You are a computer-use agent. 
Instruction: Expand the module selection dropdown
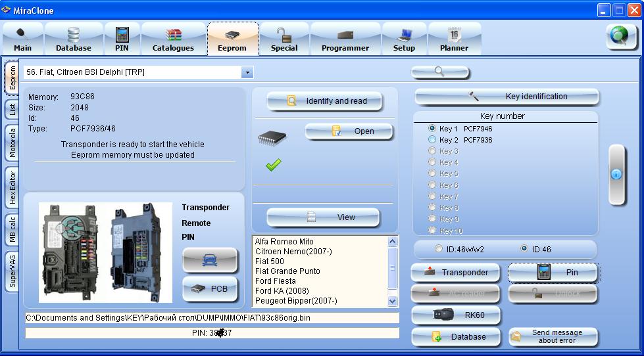pos(247,72)
